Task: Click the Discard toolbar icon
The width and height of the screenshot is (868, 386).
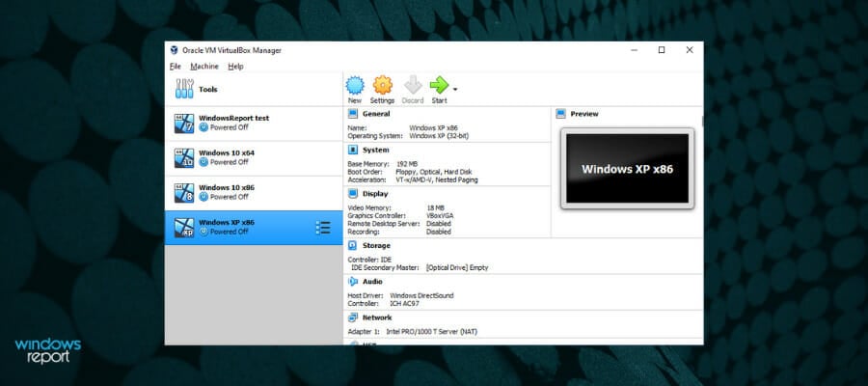Action: tap(413, 85)
